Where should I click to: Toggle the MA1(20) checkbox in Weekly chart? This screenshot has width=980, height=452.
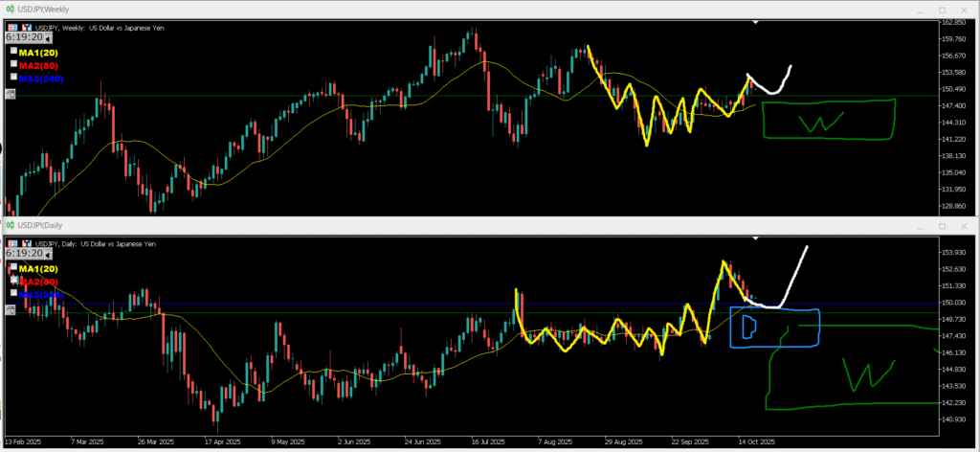(x=13, y=50)
